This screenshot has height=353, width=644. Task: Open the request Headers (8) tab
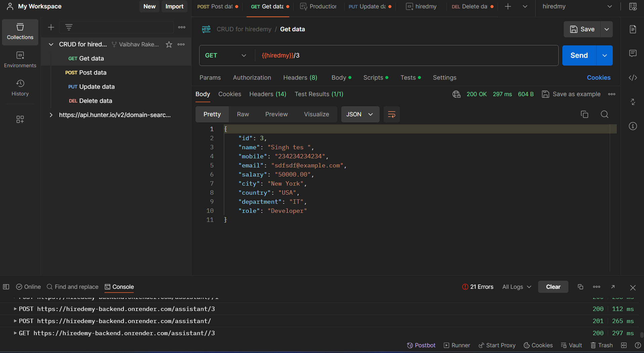[x=300, y=78]
